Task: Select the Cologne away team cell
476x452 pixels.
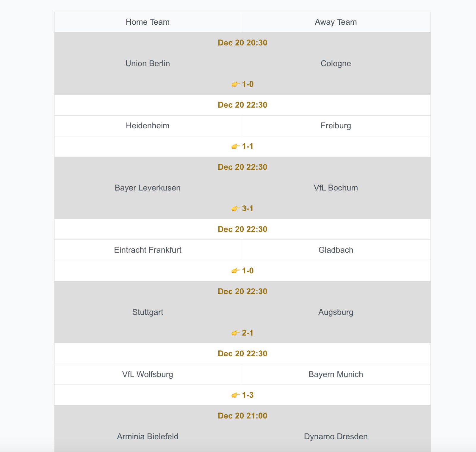Action: click(x=336, y=64)
